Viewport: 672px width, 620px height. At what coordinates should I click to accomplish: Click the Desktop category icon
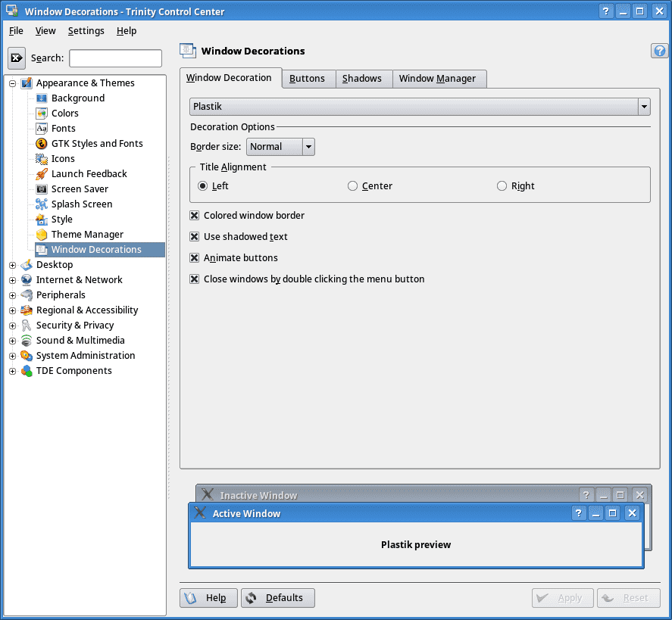tap(27, 265)
